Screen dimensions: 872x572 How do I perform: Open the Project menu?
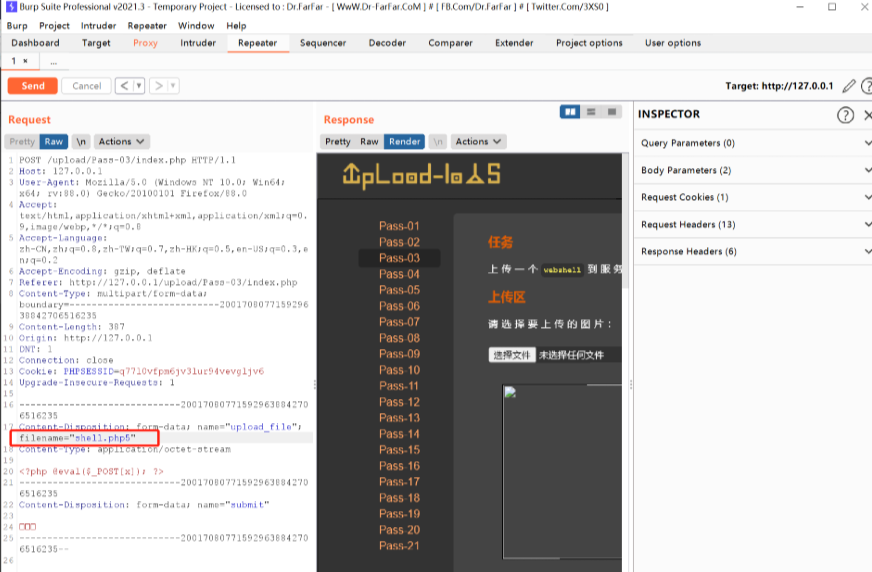point(54,26)
